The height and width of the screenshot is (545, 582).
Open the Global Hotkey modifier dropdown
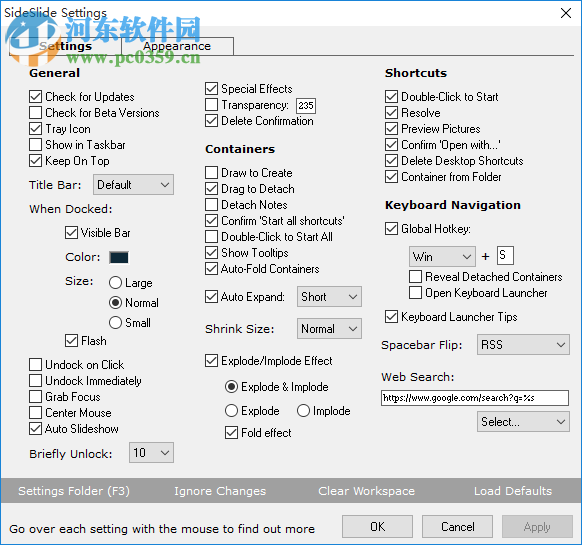pos(442,256)
